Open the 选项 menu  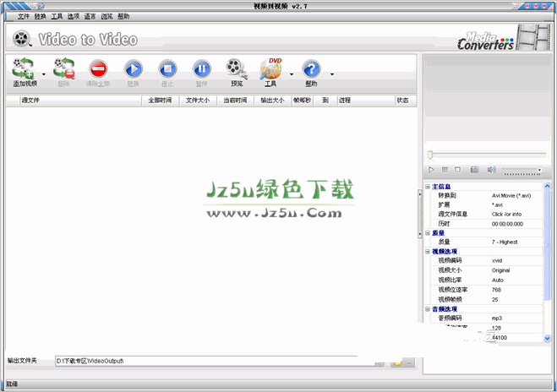(x=74, y=16)
